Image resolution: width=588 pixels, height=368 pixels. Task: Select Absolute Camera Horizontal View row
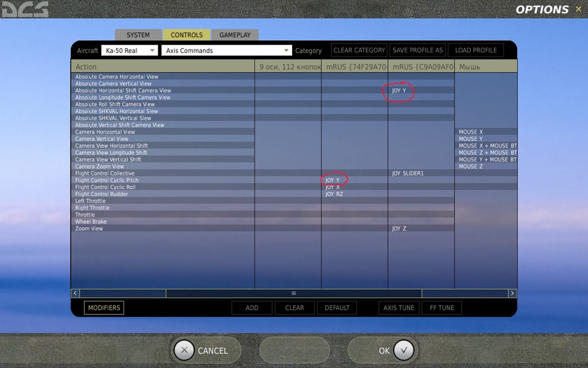pos(163,77)
